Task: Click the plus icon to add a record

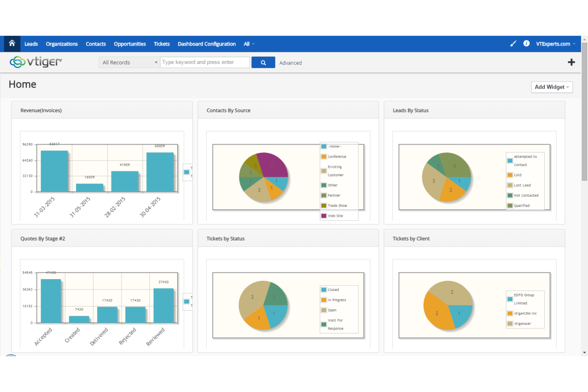Action: 571,62
